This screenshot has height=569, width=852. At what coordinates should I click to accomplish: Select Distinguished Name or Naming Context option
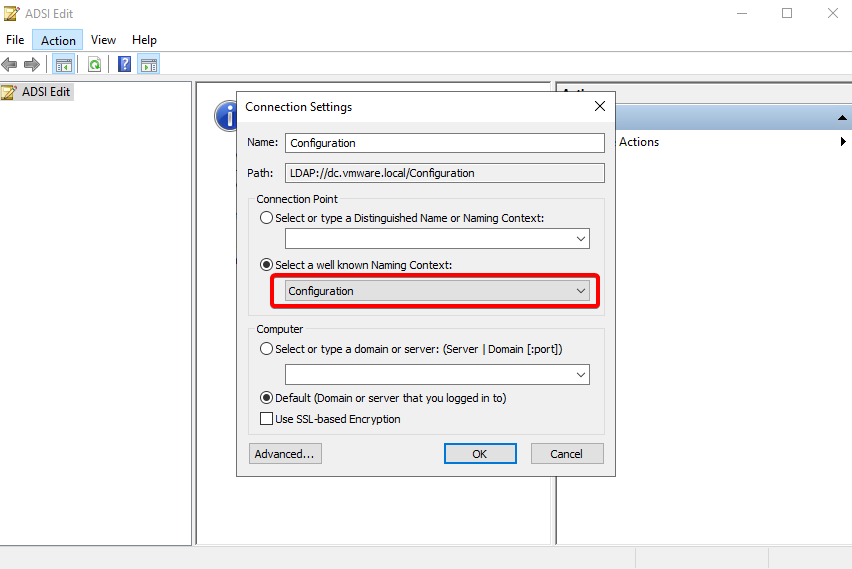[266, 217]
